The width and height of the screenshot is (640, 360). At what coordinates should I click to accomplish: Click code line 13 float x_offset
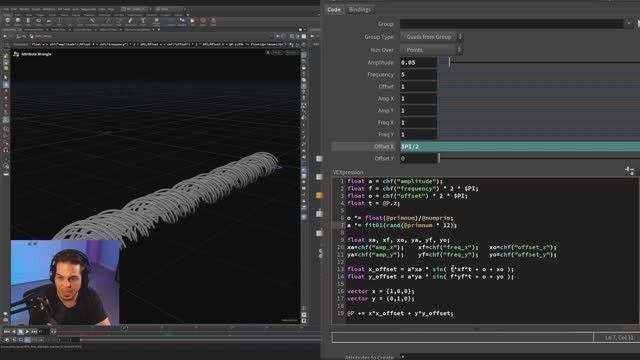430,269
